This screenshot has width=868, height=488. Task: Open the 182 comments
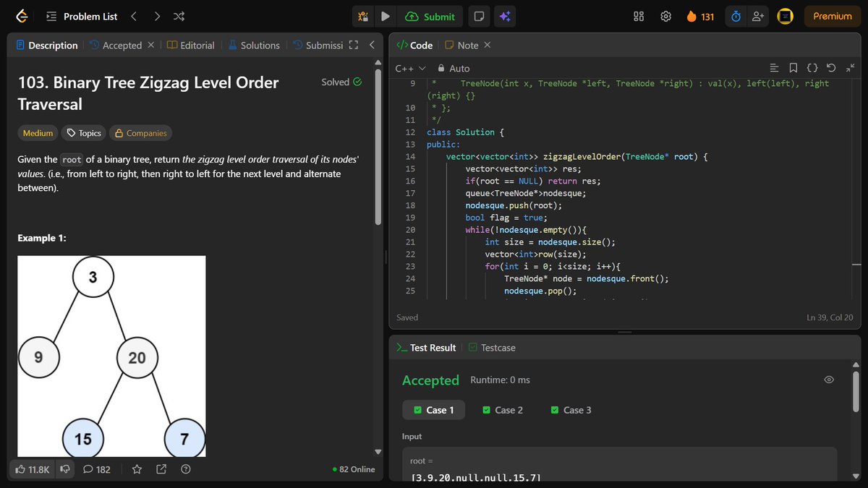tap(97, 469)
